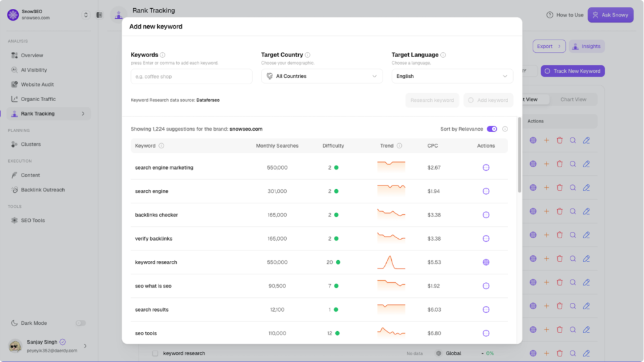644x362 pixels.
Task: Click filled action circle for keyword research
Action: click(486, 262)
